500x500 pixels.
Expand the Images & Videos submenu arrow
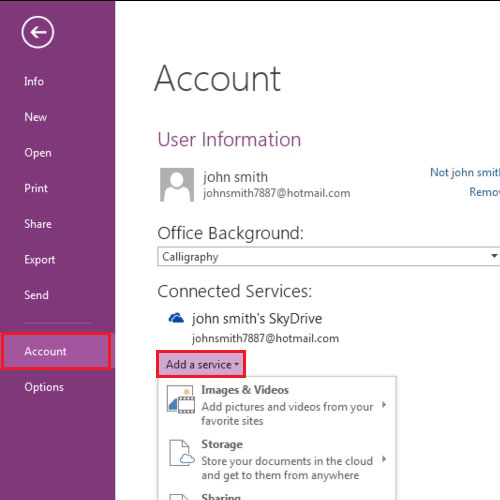click(384, 405)
